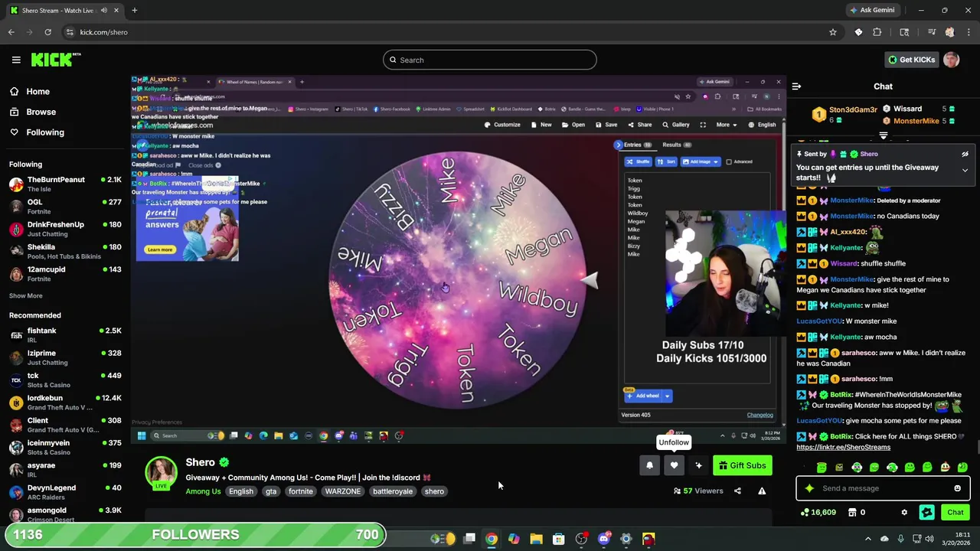Open TheBurntPeanut channel
The width and height of the screenshot is (980, 551).
tap(65, 184)
